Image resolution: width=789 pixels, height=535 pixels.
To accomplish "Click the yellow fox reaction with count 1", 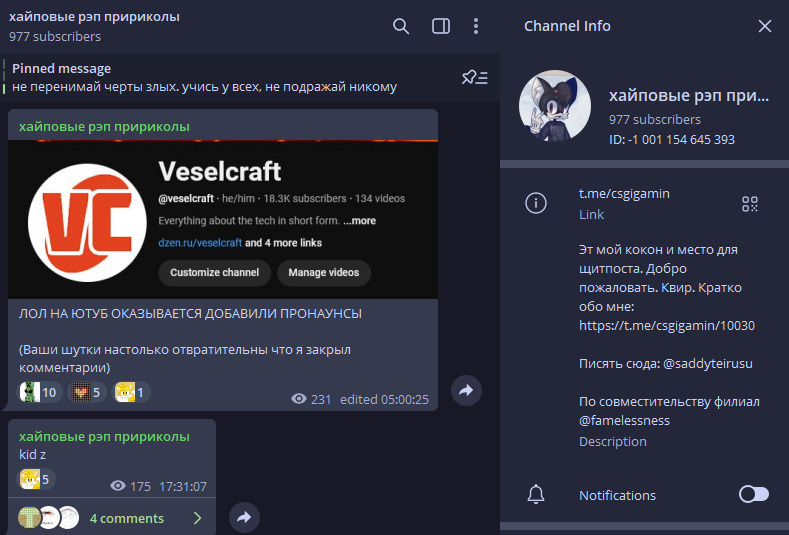I will (131, 392).
